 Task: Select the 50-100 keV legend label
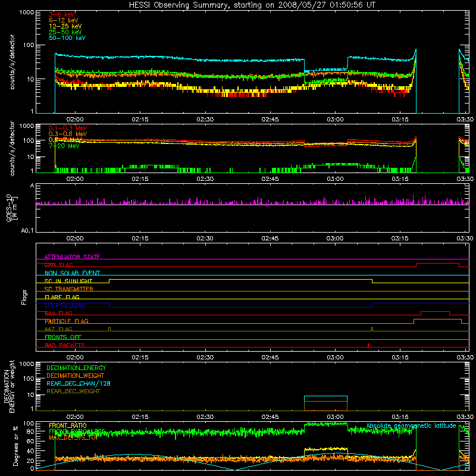[x=67, y=38]
